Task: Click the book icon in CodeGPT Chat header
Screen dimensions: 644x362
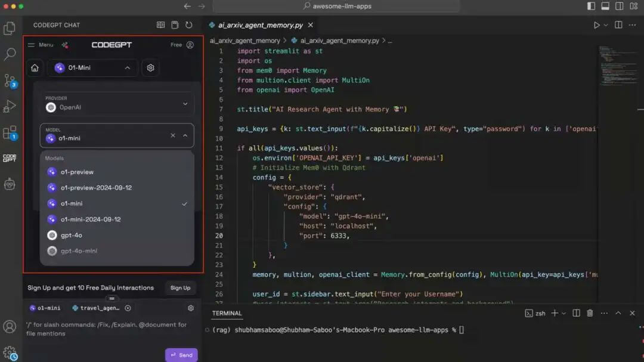Action: click(x=160, y=25)
